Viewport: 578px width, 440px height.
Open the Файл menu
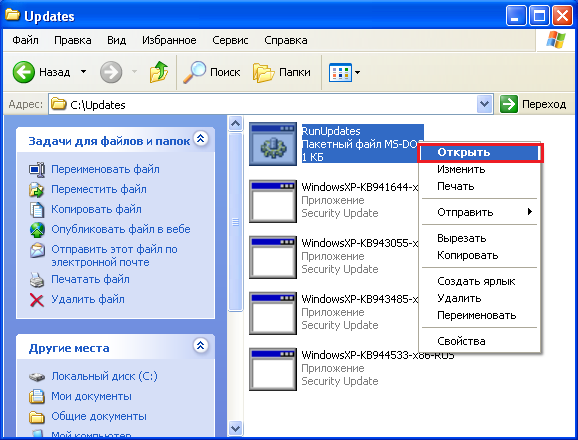tap(25, 40)
